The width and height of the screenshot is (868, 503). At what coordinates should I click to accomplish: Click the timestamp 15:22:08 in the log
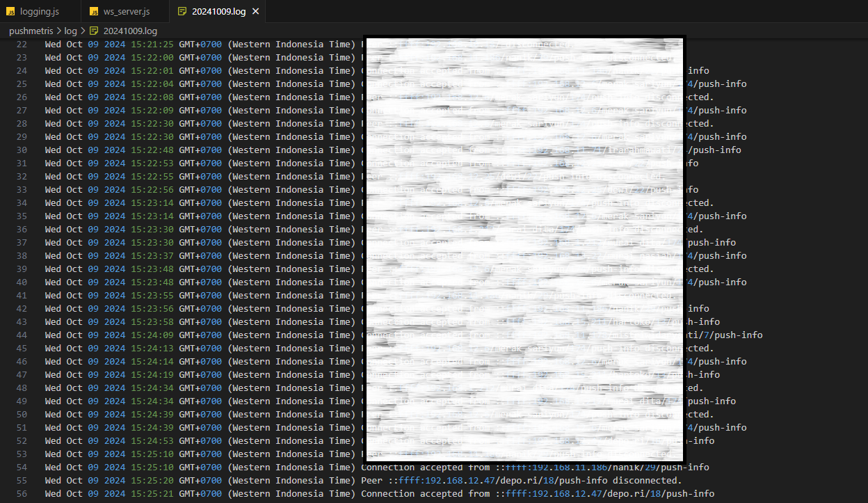pos(152,97)
